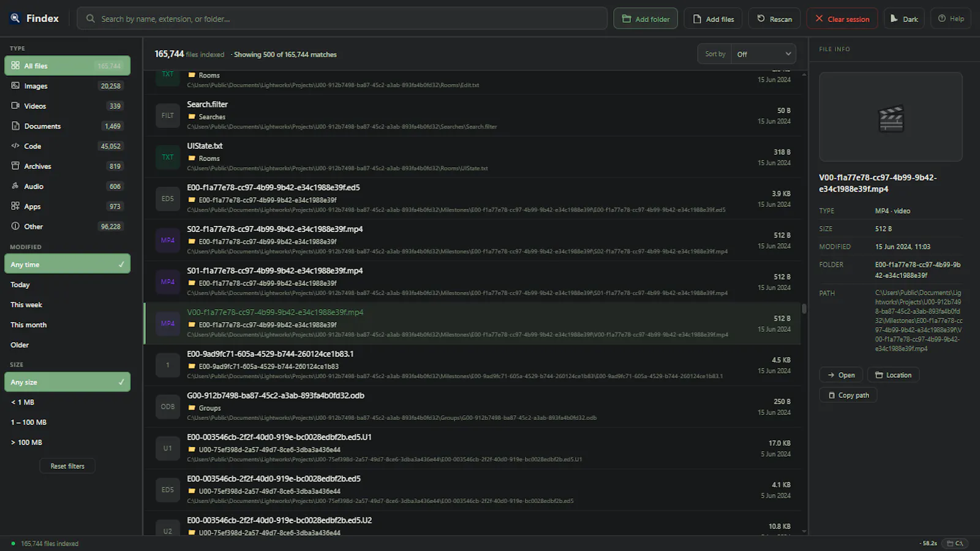Screen dimensions: 980x551
Task: Click the Findex magnifier logo icon
Action: 15,18
